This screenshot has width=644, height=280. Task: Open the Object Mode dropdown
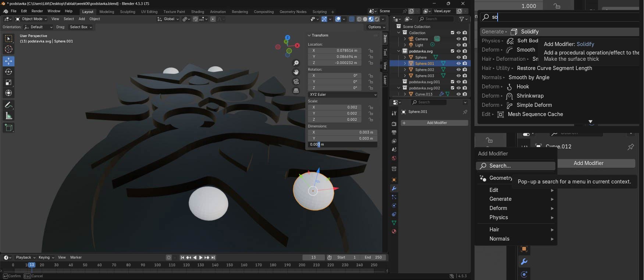point(32,19)
